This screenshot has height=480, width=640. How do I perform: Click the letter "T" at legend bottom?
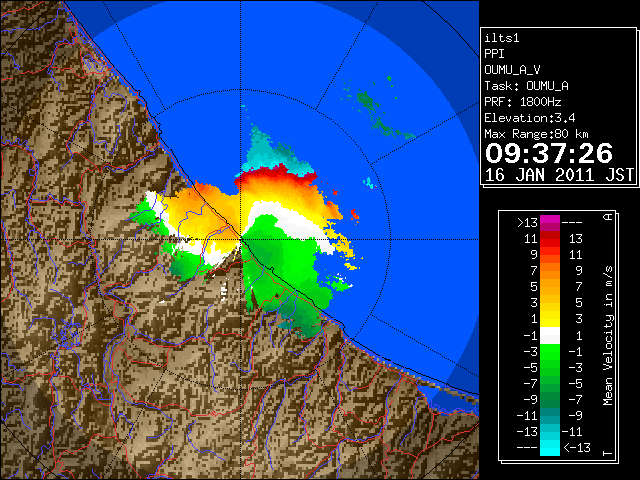point(608,453)
